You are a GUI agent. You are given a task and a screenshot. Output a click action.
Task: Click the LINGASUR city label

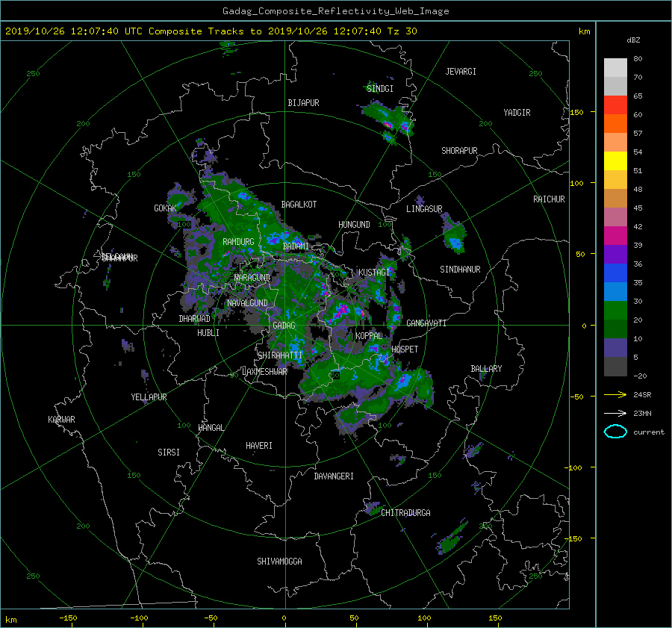point(424,209)
